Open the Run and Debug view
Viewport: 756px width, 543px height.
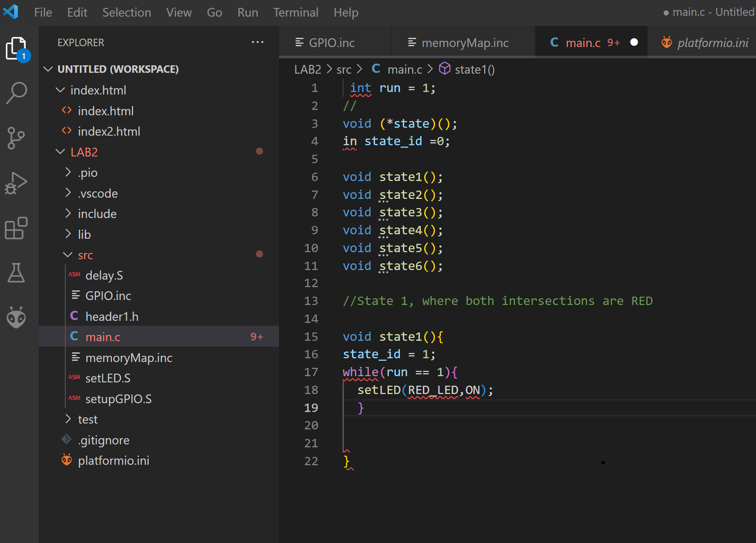pyautogui.click(x=17, y=183)
